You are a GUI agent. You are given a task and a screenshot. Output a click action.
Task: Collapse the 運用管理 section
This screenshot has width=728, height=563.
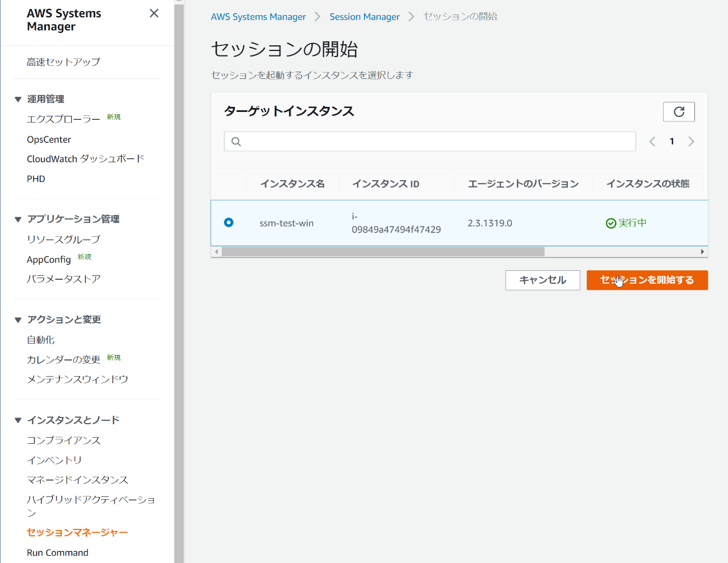18,100
